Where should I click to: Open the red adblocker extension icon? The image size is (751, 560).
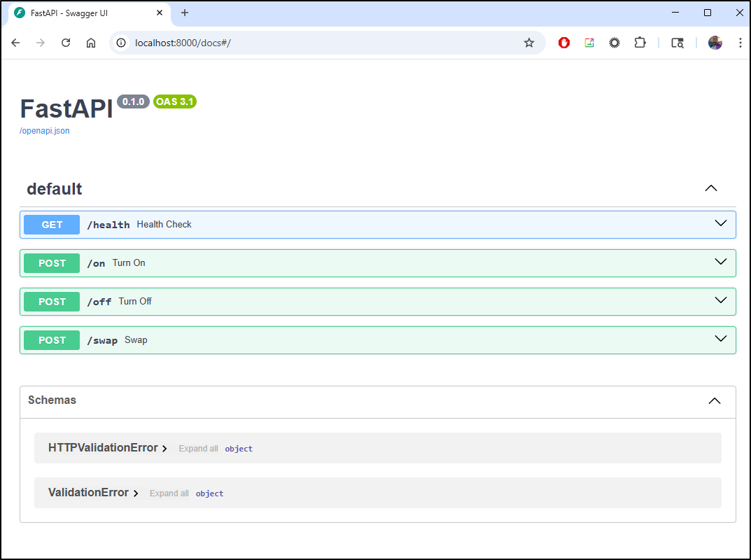pos(564,43)
